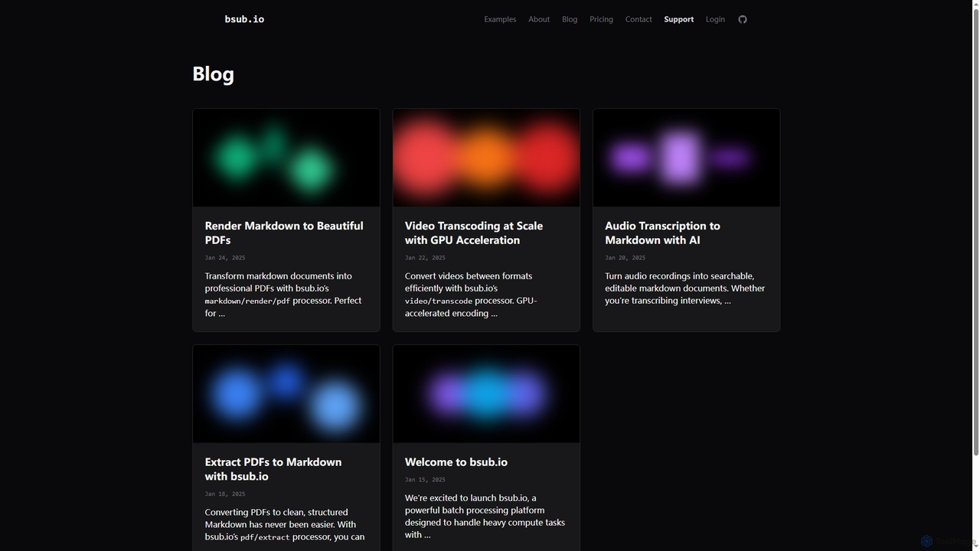Click the 'markdown/render/pdf' code text
The image size is (980, 551).
point(247,302)
